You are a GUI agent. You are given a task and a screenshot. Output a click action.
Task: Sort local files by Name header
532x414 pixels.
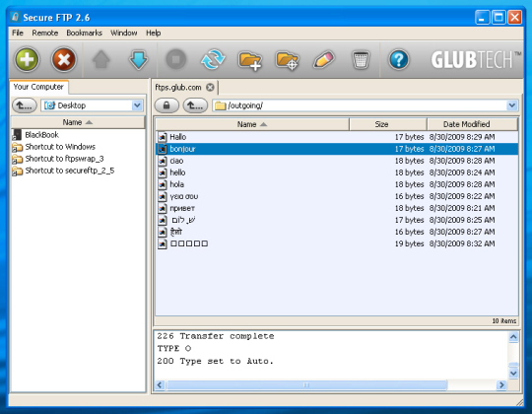pyautogui.click(x=78, y=122)
